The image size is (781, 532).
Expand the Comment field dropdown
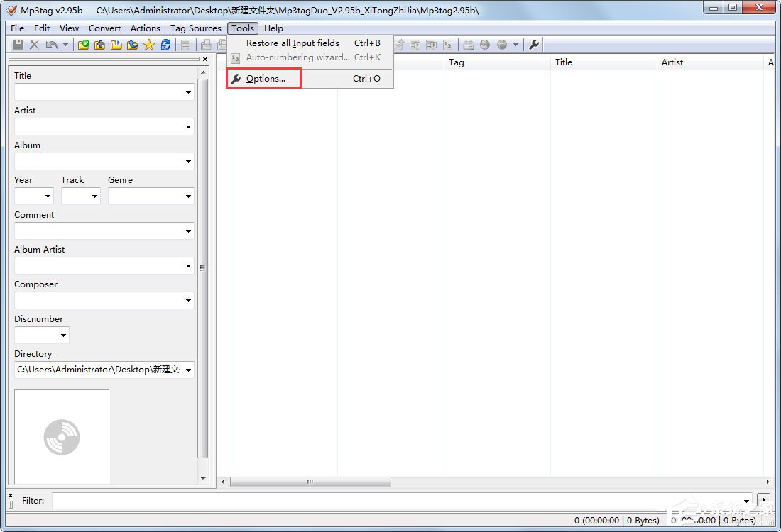[188, 231]
